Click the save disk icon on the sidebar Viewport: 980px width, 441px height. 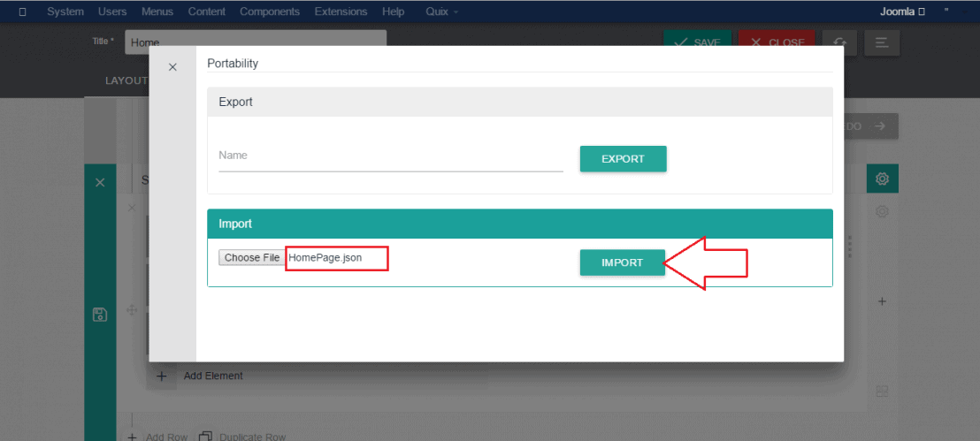[100, 315]
